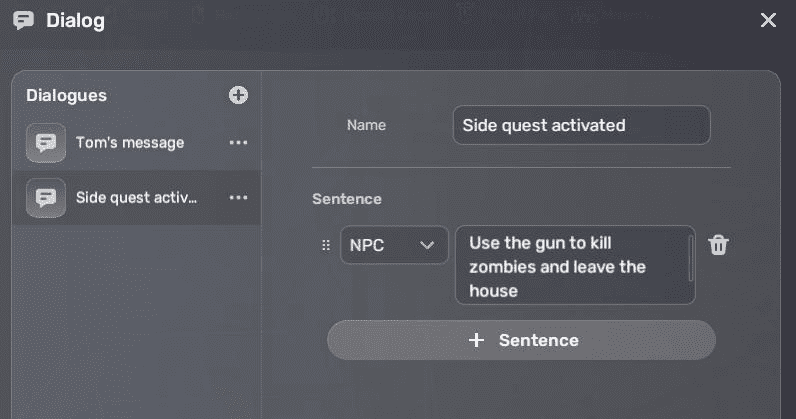Open options menu for Tom's message
Image resolution: width=796 pixels, height=419 pixels.
click(x=238, y=143)
